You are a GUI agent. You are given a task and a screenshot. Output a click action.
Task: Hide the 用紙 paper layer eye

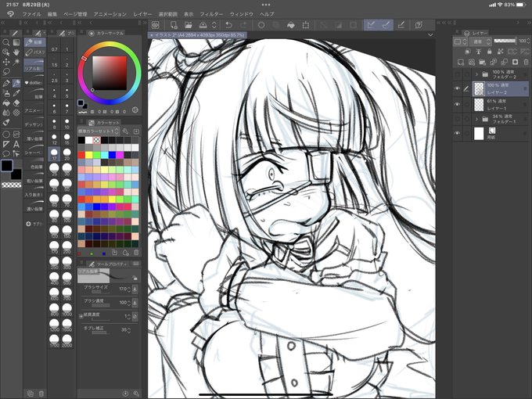[457, 133]
